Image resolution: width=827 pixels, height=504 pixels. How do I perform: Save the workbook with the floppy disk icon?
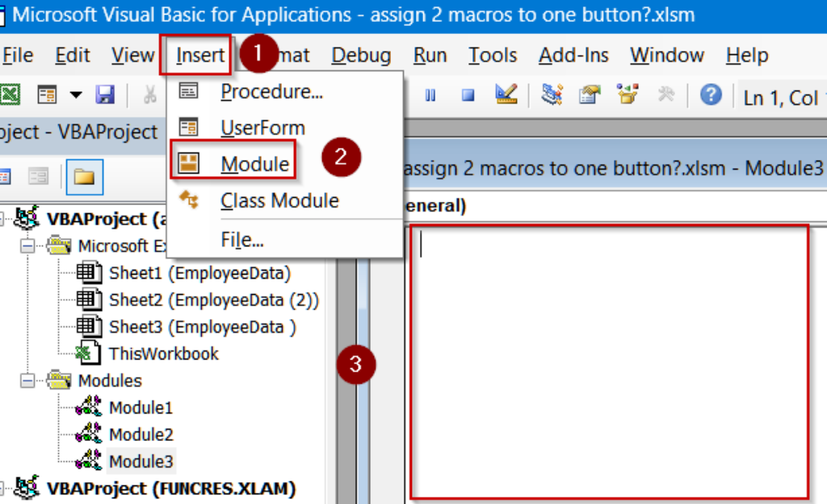[x=105, y=94]
